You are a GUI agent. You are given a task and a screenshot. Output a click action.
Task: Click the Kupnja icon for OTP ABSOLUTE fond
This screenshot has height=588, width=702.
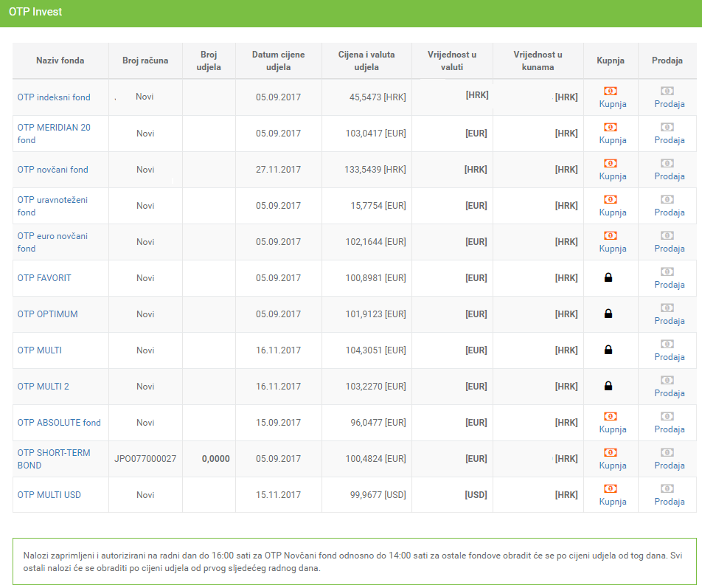[611, 417]
